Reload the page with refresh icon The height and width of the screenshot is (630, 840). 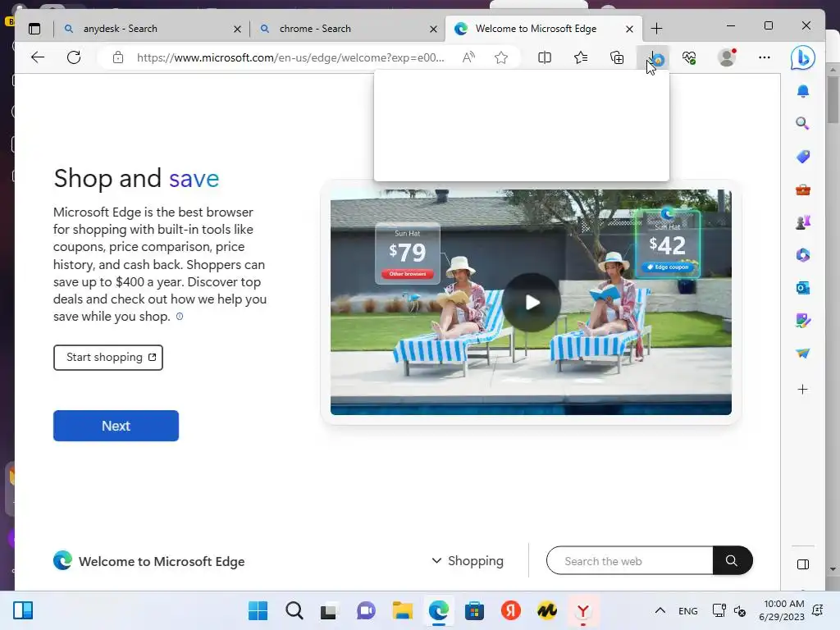[x=74, y=57]
